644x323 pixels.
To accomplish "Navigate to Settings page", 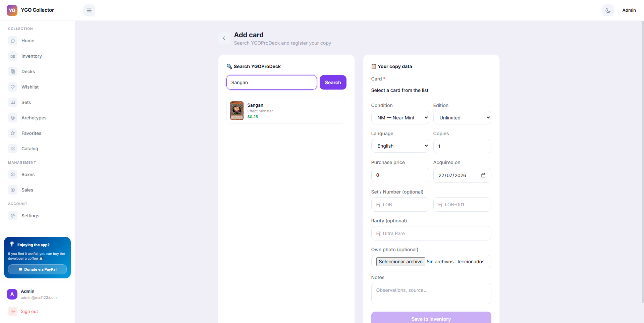I will pos(37,216).
